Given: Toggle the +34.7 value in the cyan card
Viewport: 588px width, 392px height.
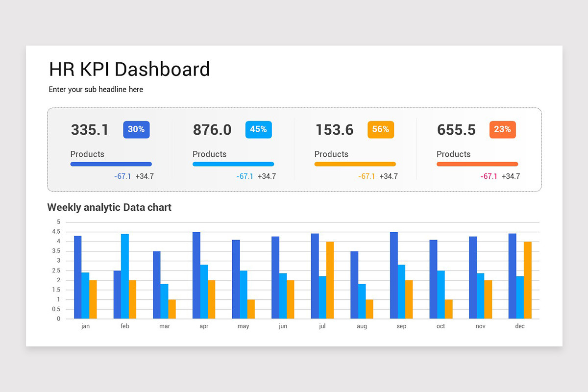Looking at the screenshot, I should (267, 176).
